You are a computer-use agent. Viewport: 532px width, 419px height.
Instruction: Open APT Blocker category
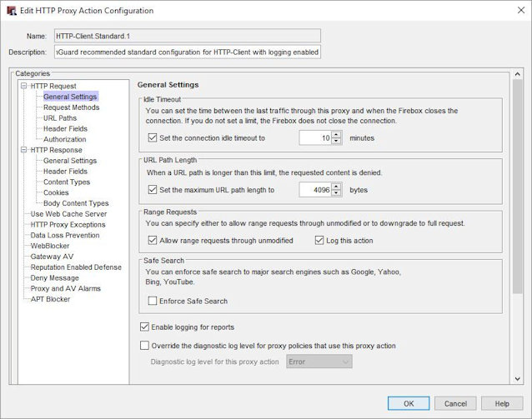50,299
